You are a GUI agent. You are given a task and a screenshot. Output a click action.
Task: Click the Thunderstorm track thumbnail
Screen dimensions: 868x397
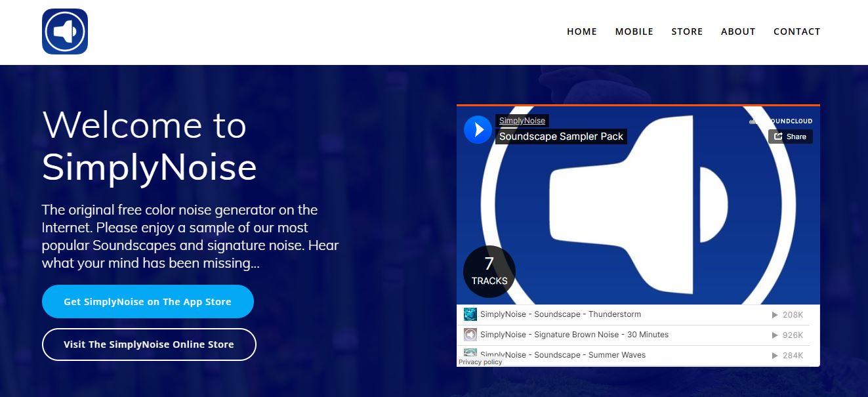[470, 314]
